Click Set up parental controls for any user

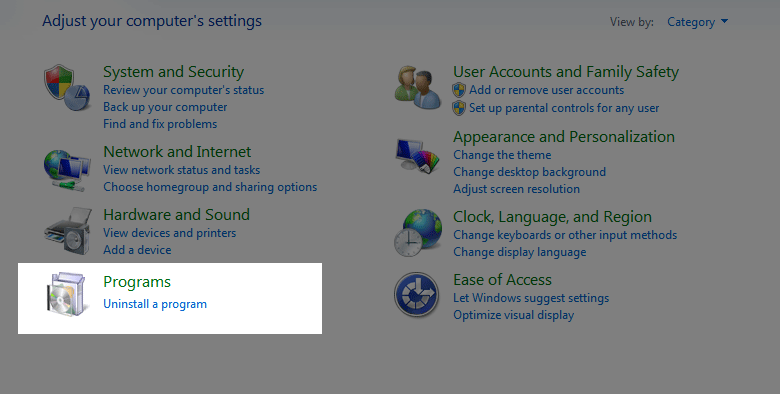coord(564,108)
